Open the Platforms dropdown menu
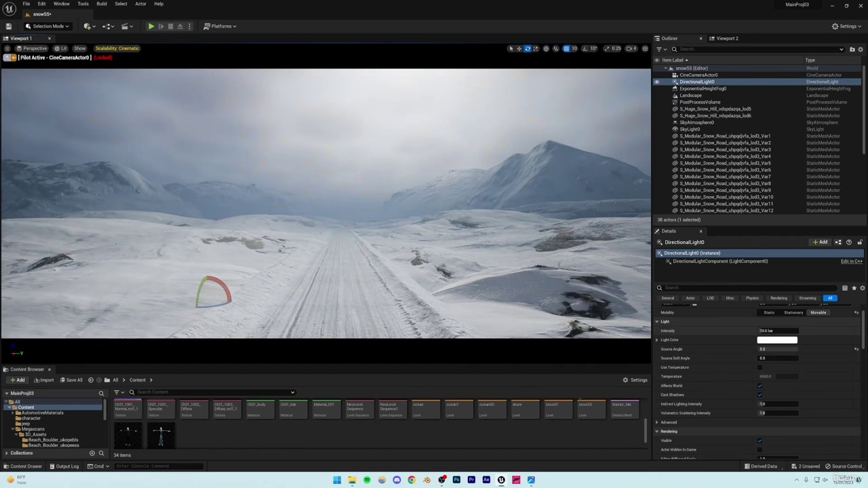The image size is (868, 488). 220,26
